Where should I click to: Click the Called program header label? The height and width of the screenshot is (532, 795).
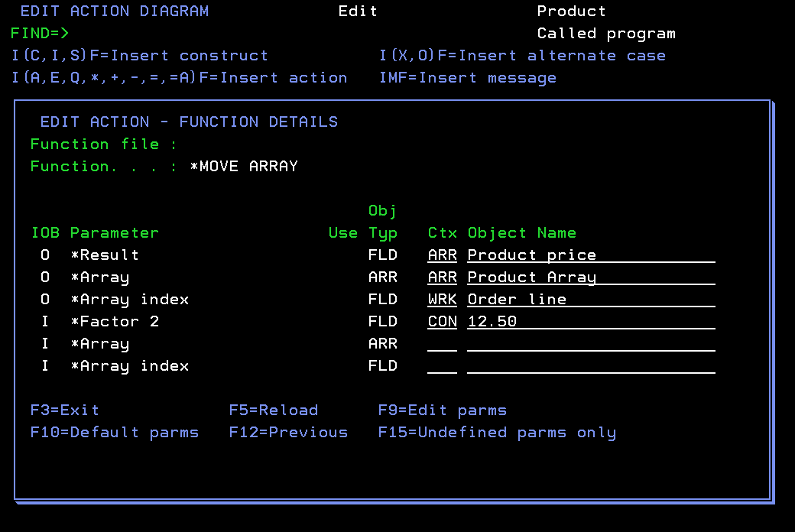[605, 33]
